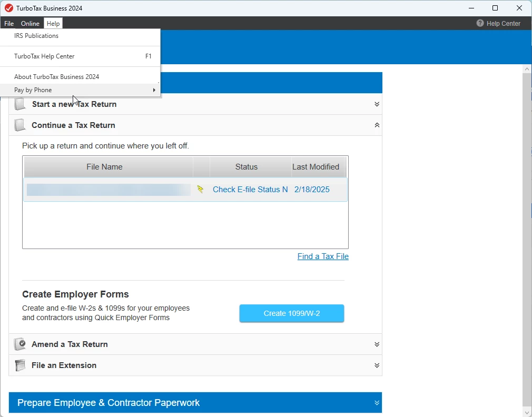Click the Help Center question mark icon
The height and width of the screenshot is (417, 532).
480,23
